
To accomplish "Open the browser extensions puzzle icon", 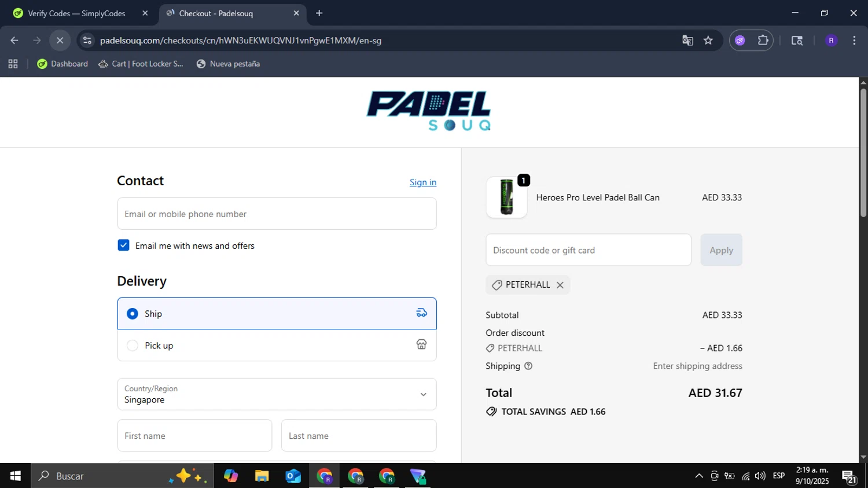I will tap(763, 41).
